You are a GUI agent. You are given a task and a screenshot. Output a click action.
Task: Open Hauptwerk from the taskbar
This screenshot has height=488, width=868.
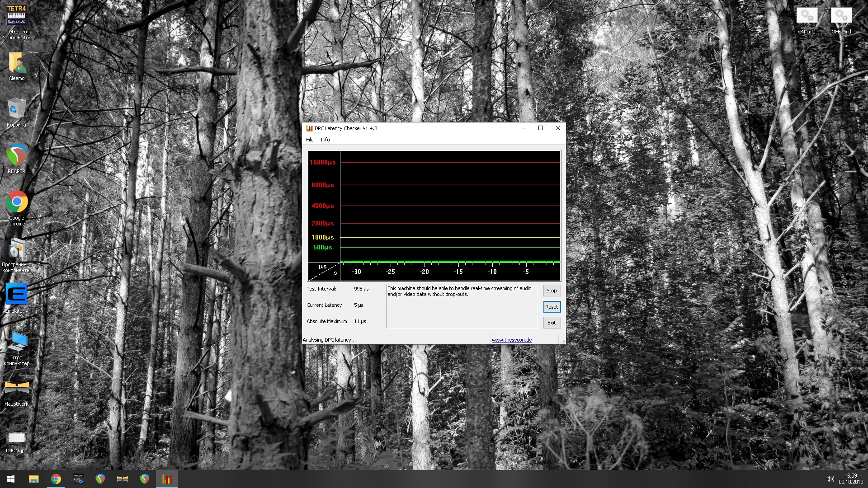click(123, 479)
